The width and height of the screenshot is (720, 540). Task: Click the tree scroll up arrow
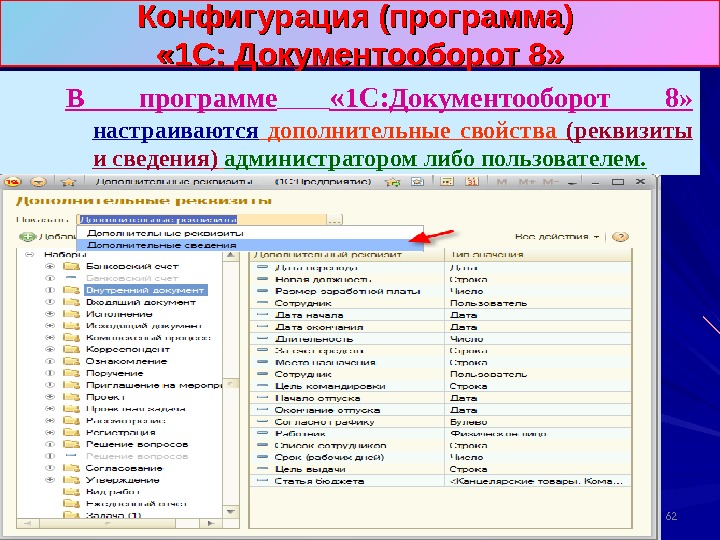[231, 255]
